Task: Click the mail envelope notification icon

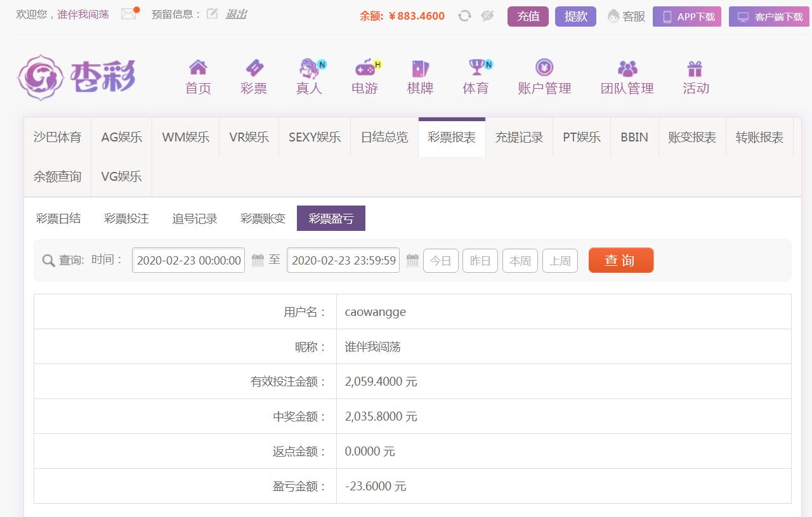Action: pyautogui.click(x=129, y=14)
